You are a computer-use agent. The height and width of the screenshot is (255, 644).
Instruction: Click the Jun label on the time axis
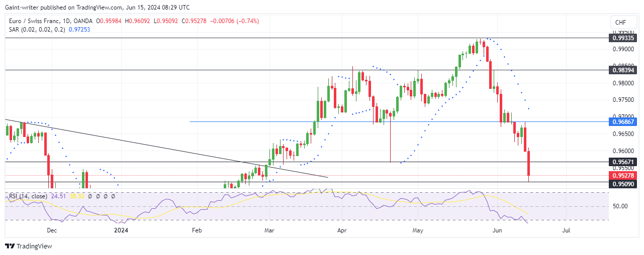point(497,230)
